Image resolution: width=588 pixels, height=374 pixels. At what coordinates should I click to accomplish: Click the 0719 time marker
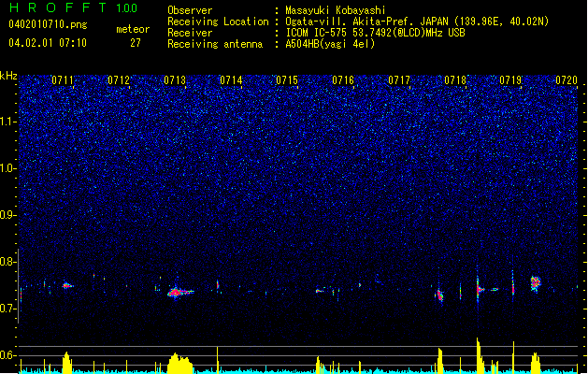pos(510,80)
